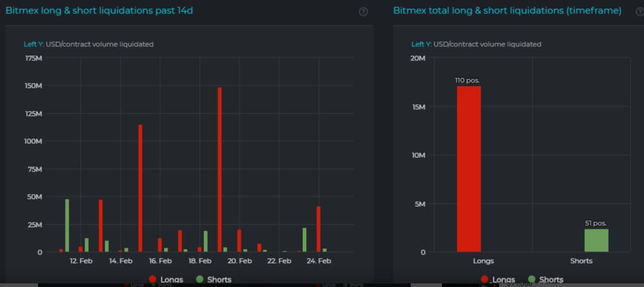644x287 pixels.
Task: Toggle Shorts series in 14d chart legend
Action: (x=214, y=279)
